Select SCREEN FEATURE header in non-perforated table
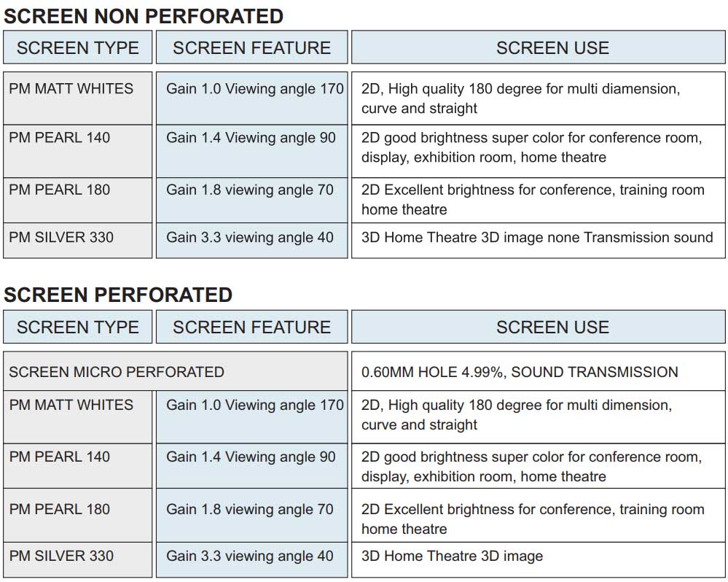Screen dimensions: 728x582 [x=251, y=48]
